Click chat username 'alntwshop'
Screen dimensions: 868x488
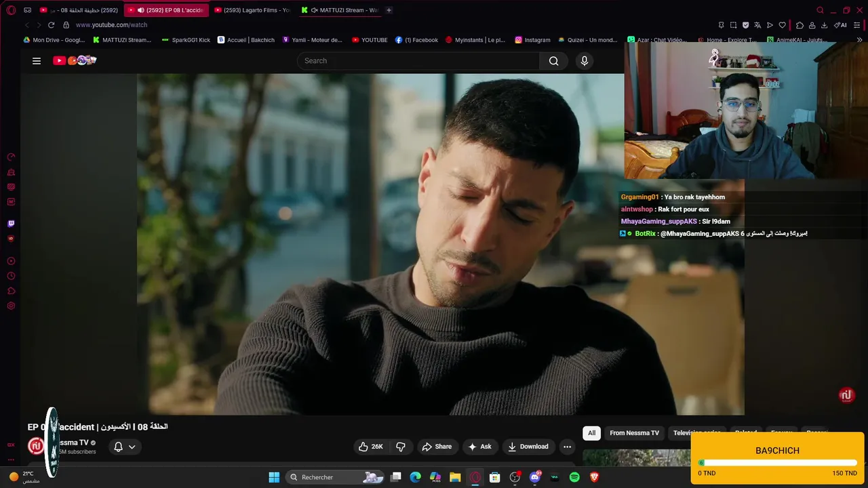tap(637, 209)
